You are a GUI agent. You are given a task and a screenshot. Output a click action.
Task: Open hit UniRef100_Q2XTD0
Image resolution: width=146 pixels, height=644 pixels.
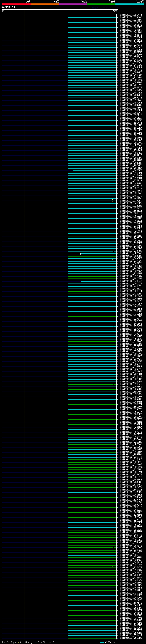tap(131, 20)
